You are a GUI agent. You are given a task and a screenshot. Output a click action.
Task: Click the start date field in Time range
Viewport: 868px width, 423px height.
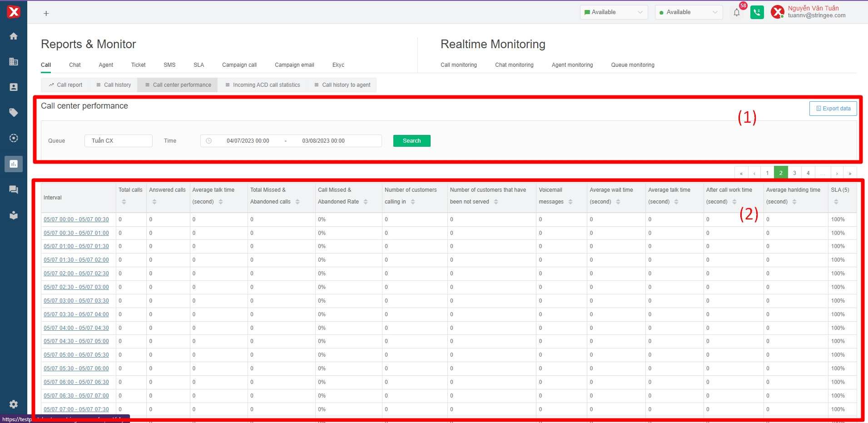[248, 141]
